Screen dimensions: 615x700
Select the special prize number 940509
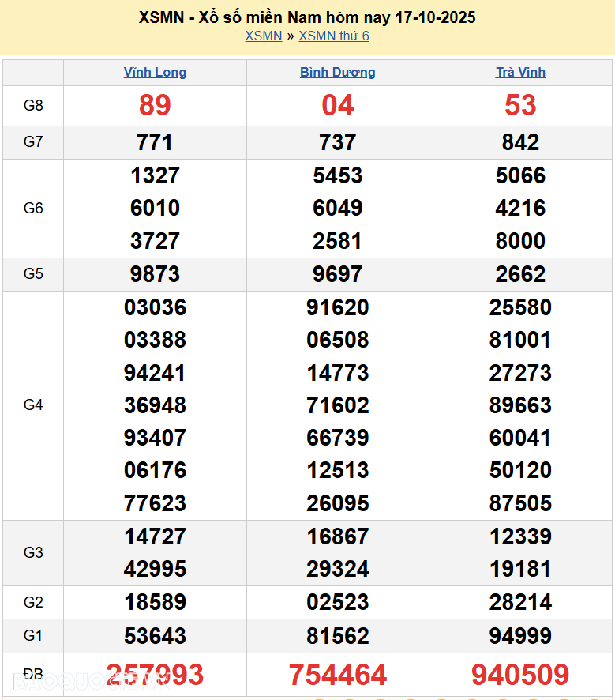520,675
